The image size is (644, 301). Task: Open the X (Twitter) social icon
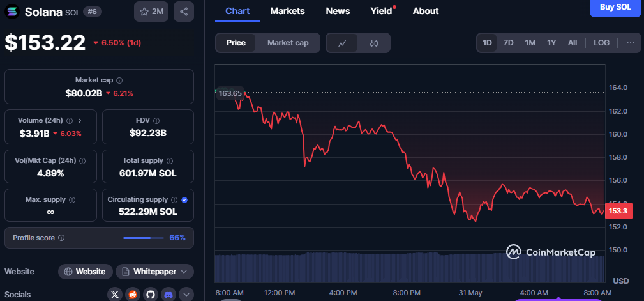[x=115, y=295]
